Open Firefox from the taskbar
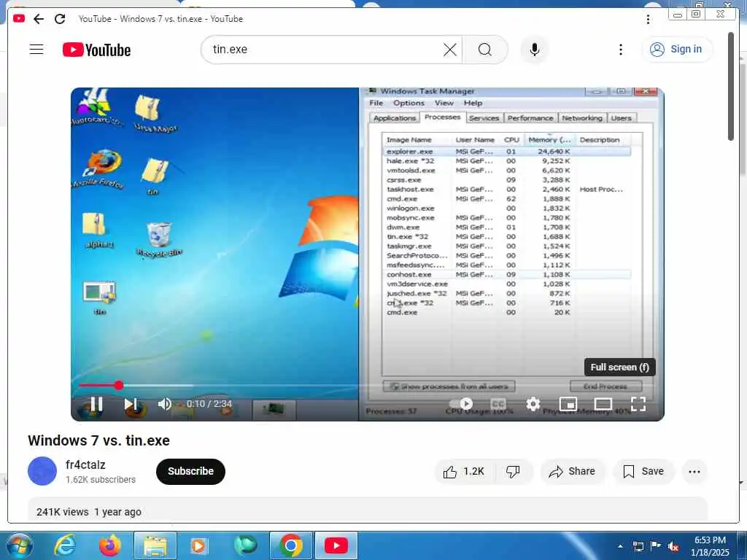Screen dimensions: 747x560 [110, 545]
